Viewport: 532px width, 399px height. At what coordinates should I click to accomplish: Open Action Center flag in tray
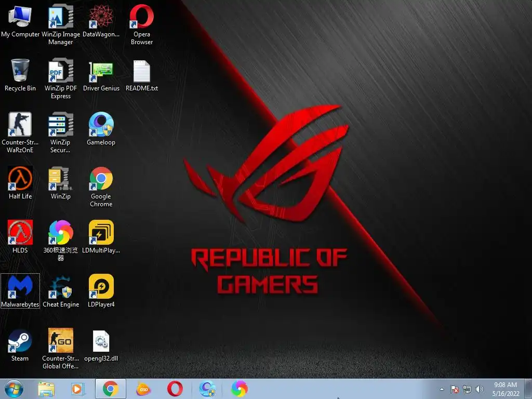(x=455, y=389)
